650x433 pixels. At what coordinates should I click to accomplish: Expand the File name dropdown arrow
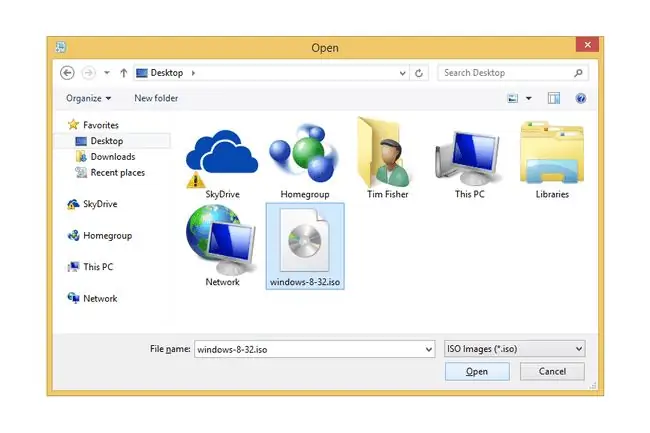click(x=429, y=349)
